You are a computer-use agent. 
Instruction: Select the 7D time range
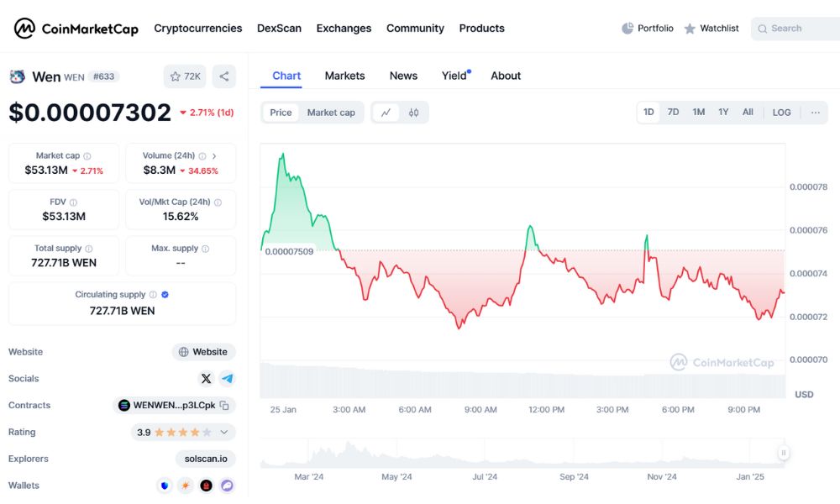pyautogui.click(x=674, y=112)
